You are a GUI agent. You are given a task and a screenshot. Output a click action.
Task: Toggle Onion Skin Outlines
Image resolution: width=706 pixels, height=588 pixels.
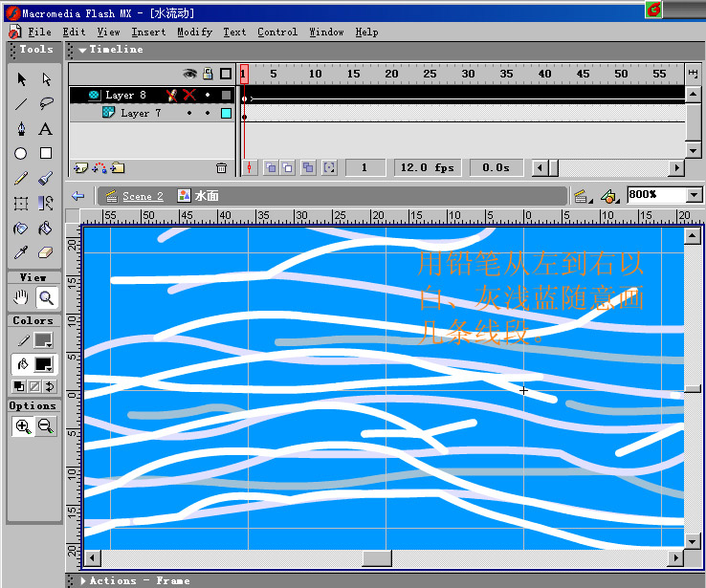tap(287, 168)
